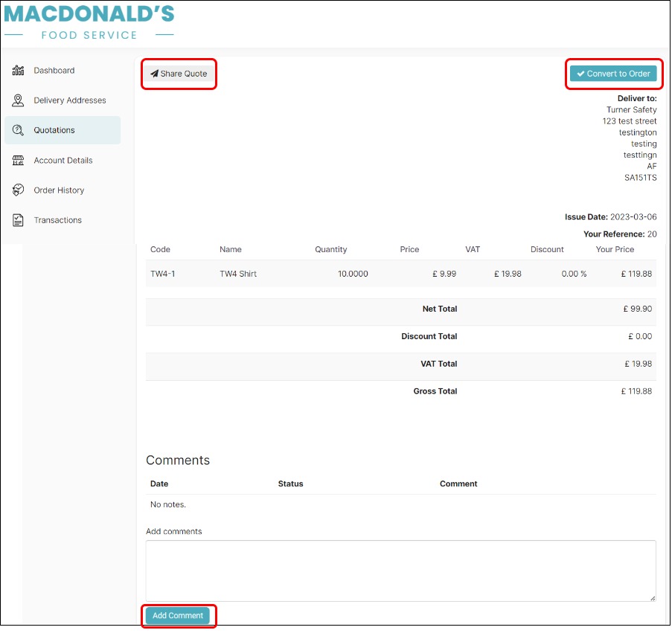Click the Order History icon
This screenshot has height=633, width=672.
point(18,190)
